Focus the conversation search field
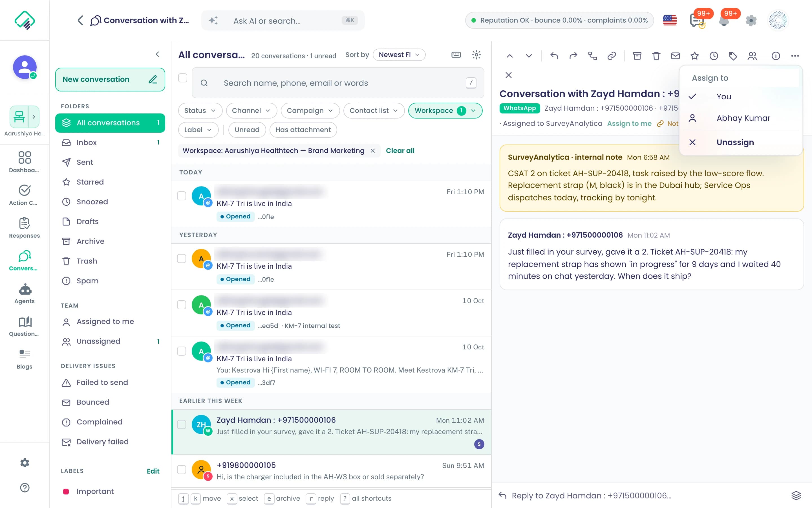This screenshot has width=812, height=508. click(x=337, y=83)
